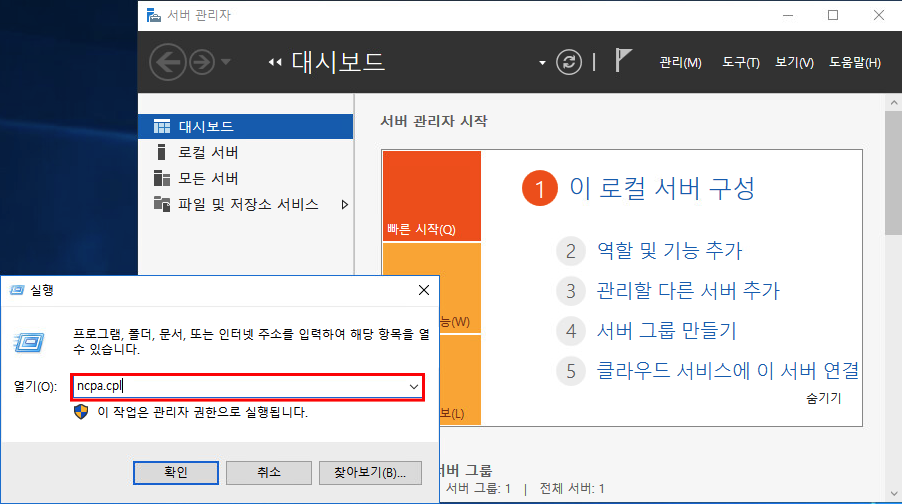Click link 서버 그룹 만들기

666,331
